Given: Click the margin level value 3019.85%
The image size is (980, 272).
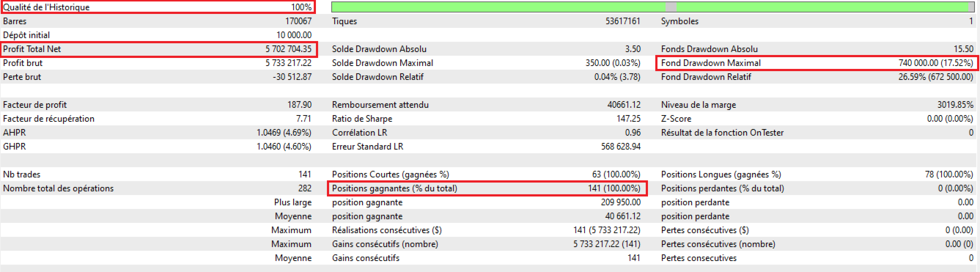Looking at the screenshot, I should tap(957, 105).
